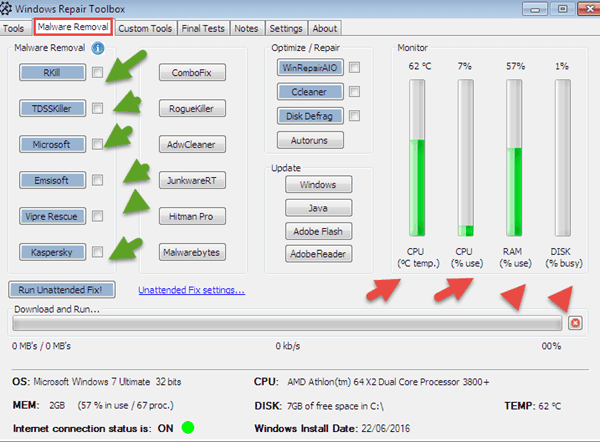Click the Download and Run progress bar
Viewport: 600px width, 442px height.
click(x=287, y=323)
